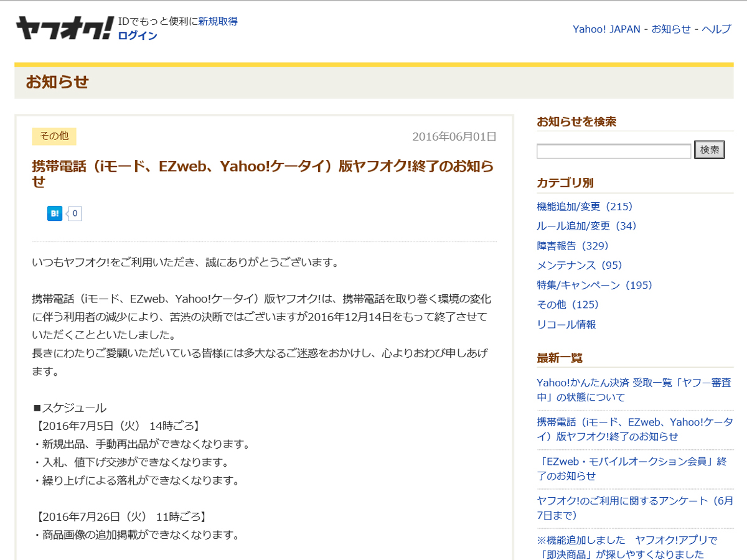Open the Hatena bookmark count 0
Image resolution: width=747 pixels, height=560 pixels.
[74, 213]
